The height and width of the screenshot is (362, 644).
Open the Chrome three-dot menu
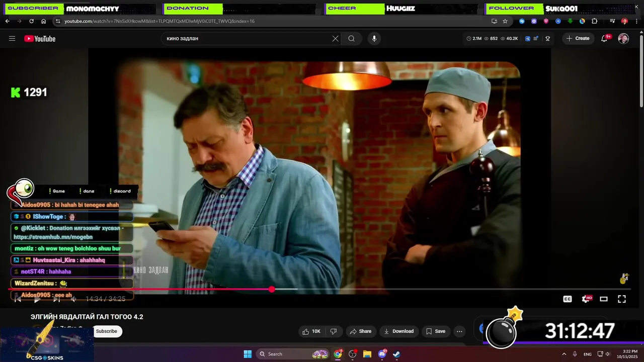click(x=636, y=21)
